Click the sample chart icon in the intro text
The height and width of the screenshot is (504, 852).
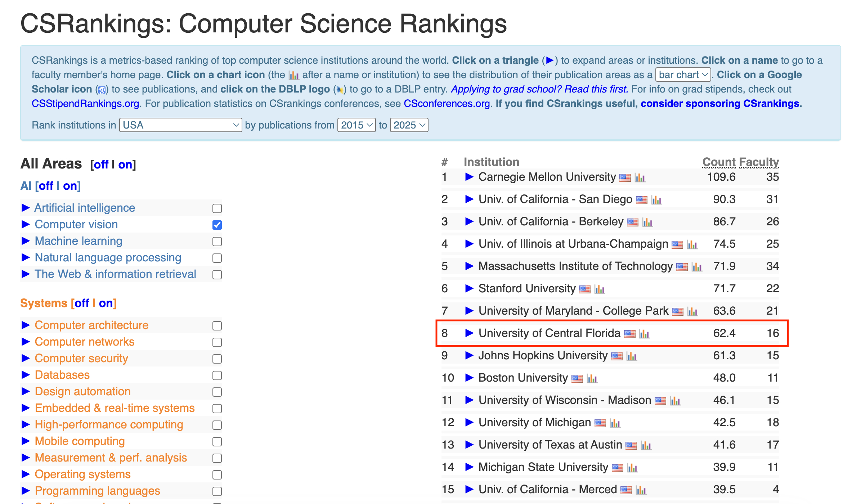[x=294, y=75]
